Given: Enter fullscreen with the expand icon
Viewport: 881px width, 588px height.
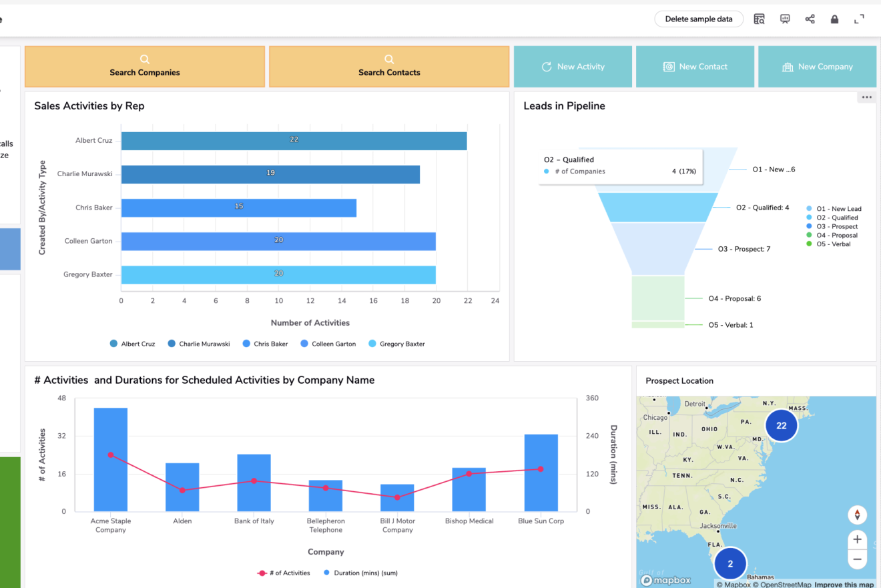Looking at the screenshot, I should click(860, 19).
